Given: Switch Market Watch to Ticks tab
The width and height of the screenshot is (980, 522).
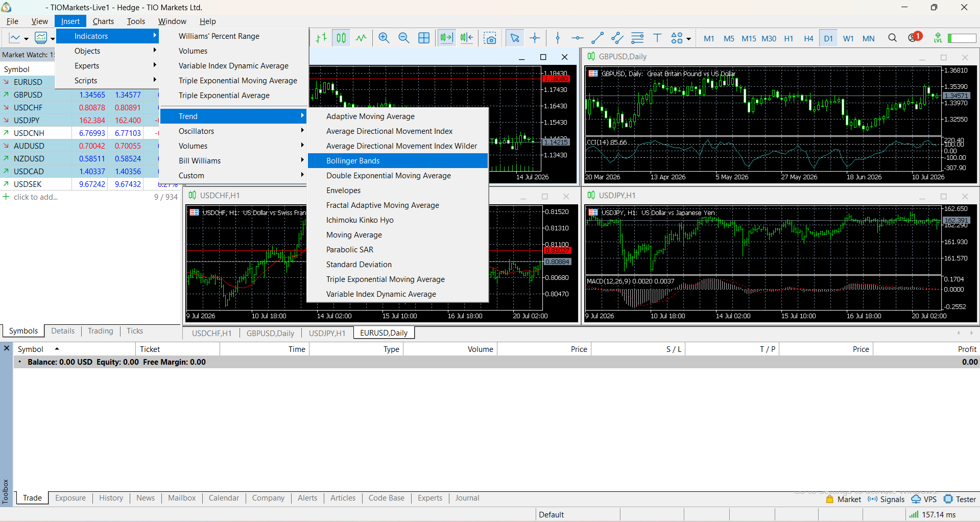Looking at the screenshot, I should [135, 331].
